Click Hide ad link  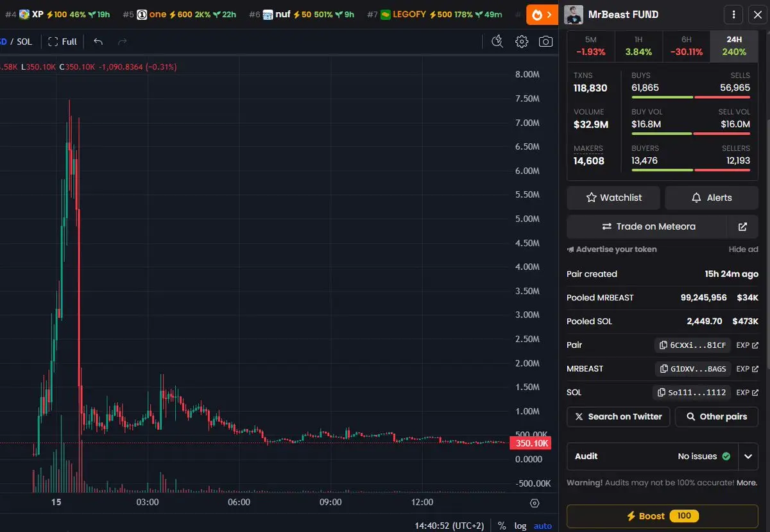click(743, 249)
